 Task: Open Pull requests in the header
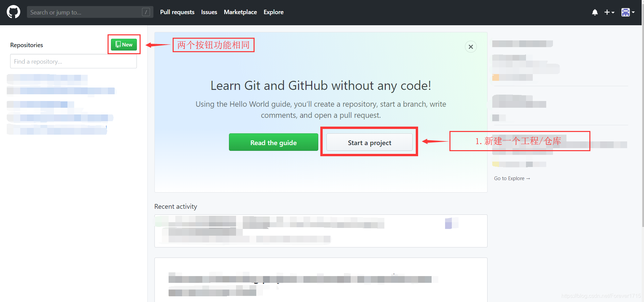(177, 12)
